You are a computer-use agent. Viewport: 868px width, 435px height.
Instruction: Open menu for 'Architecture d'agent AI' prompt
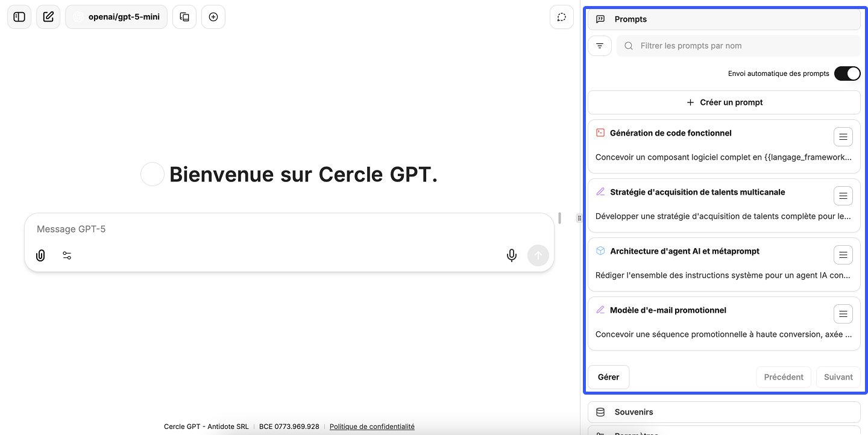click(843, 255)
